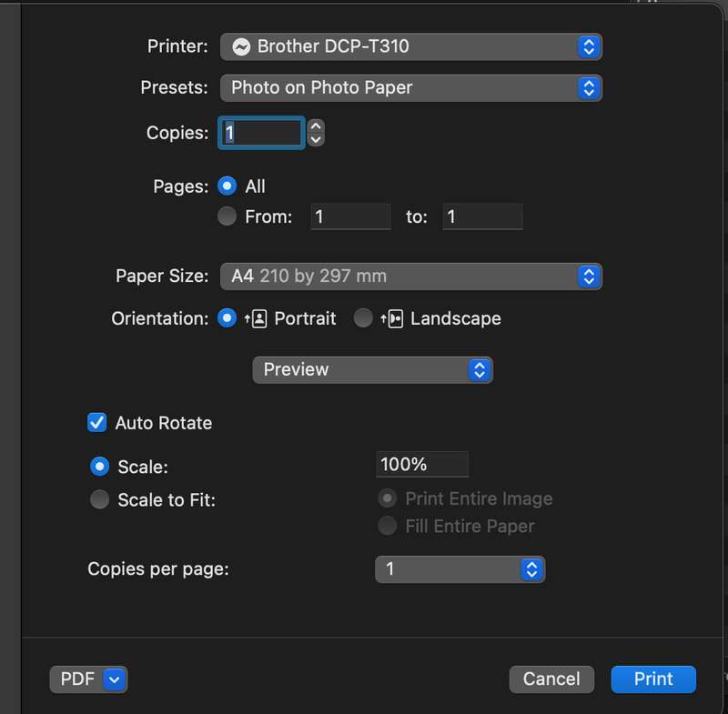Image resolution: width=728 pixels, height=714 pixels.
Task: Click the Print button
Action: click(x=653, y=679)
